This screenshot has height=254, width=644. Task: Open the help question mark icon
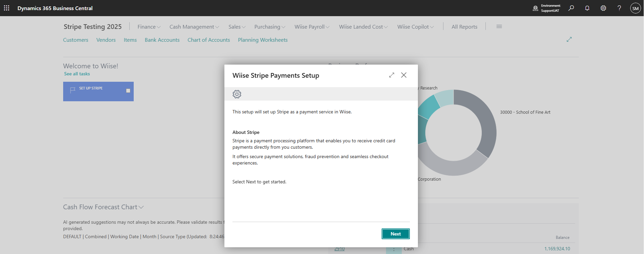tap(619, 8)
